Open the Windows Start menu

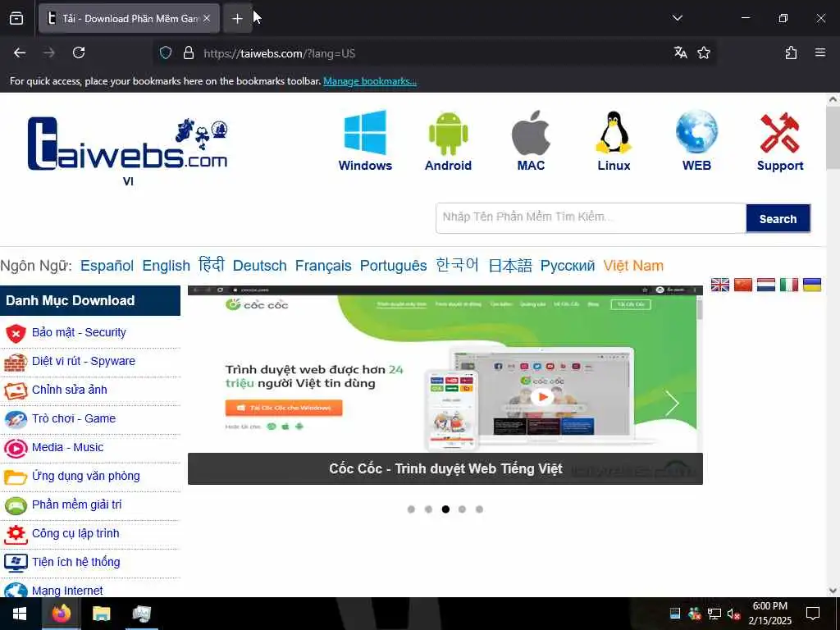click(20, 614)
